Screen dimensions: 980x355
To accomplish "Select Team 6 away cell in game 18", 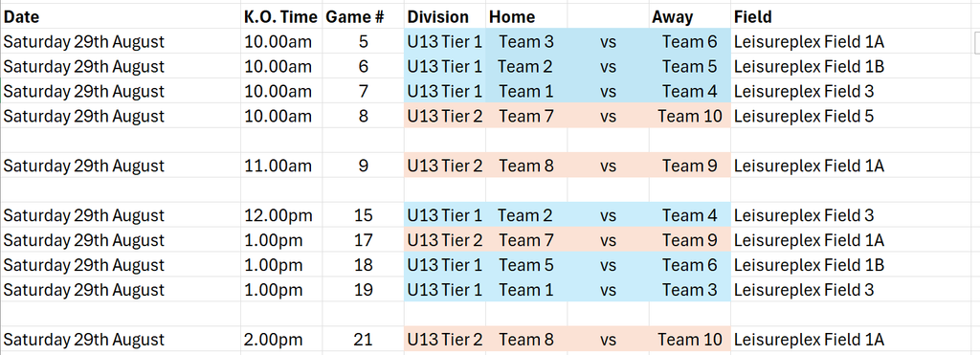I will (x=689, y=265).
